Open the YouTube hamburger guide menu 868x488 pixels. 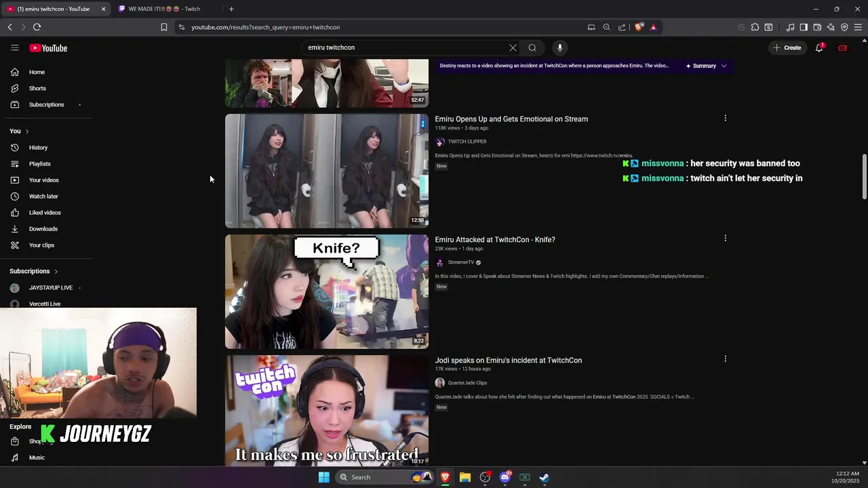(x=14, y=48)
